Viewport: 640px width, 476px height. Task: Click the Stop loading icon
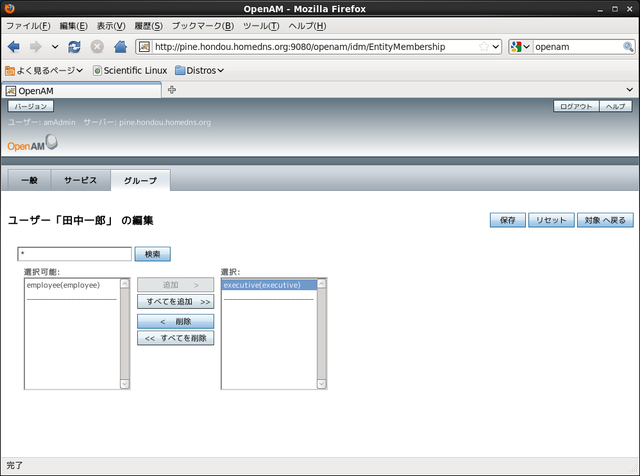pos(97,47)
